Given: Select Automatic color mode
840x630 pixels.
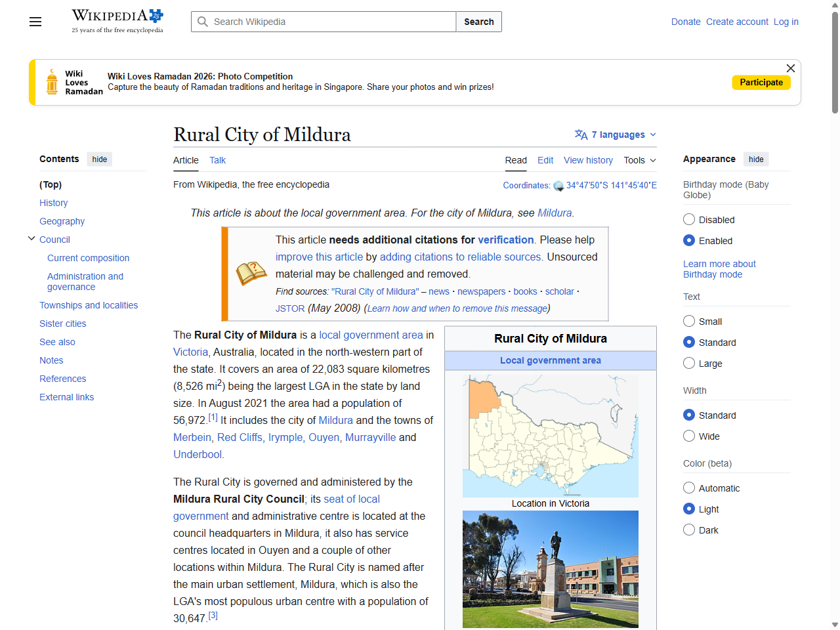Looking at the screenshot, I should tap(689, 488).
